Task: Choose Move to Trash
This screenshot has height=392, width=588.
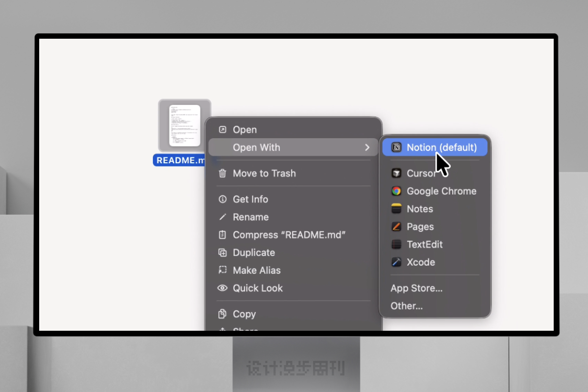Action: pyautogui.click(x=294, y=173)
